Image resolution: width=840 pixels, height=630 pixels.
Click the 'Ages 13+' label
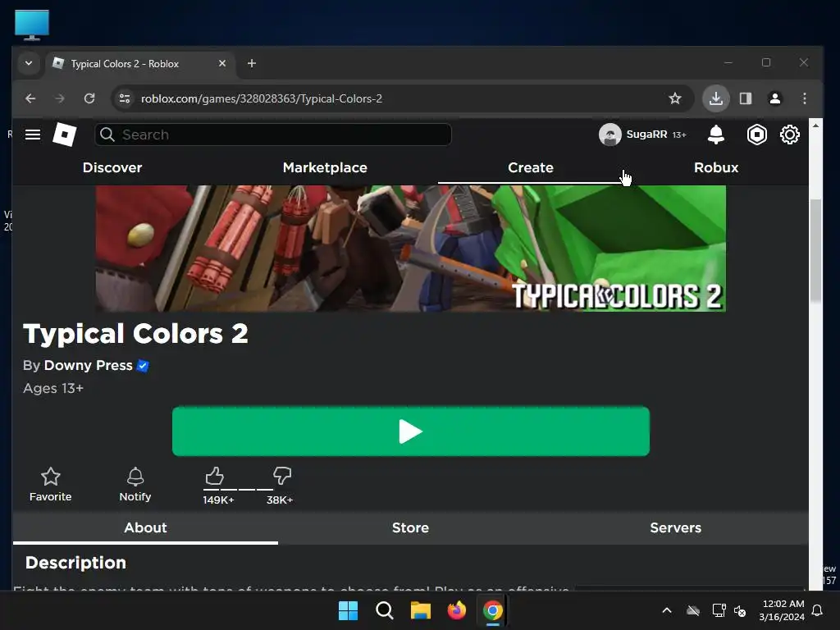pos(53,388)
